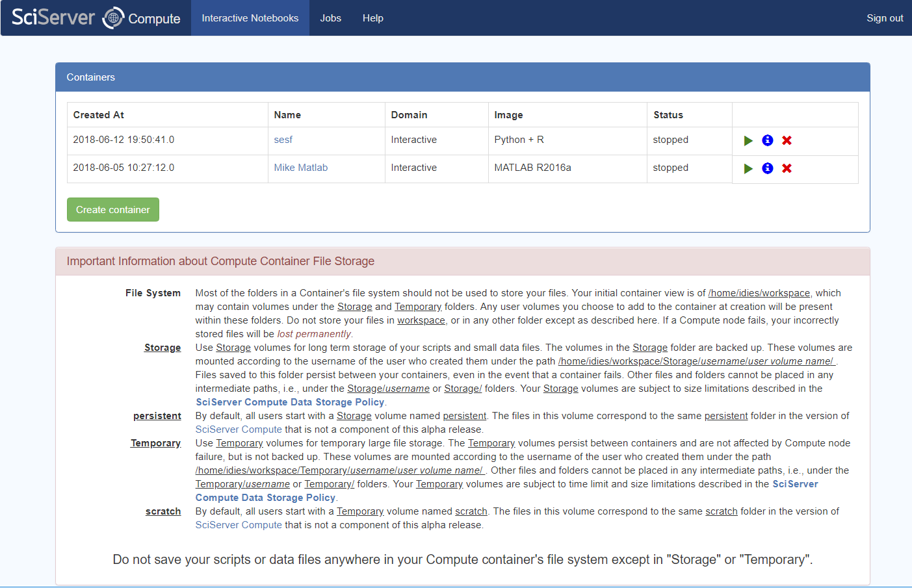
Task: Open the sesf container link
Action: point(283,140)
